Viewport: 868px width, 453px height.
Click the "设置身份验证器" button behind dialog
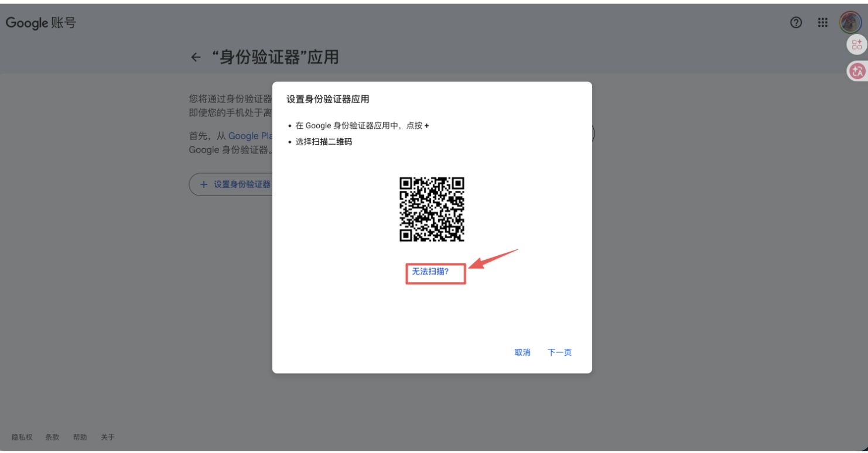pyautogui.click(x=231, y=184)
